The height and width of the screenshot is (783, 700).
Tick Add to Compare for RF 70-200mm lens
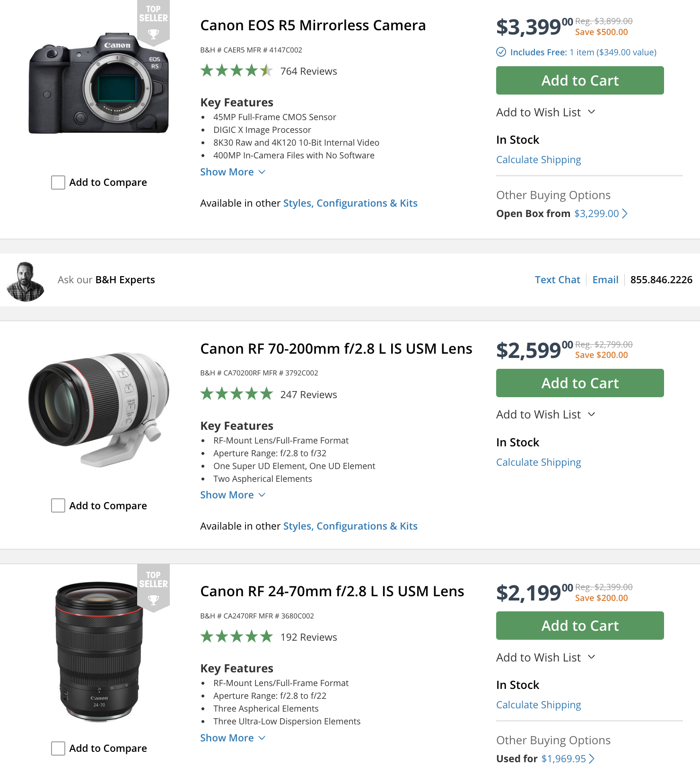pyautogui.click(x=58, y=505)
